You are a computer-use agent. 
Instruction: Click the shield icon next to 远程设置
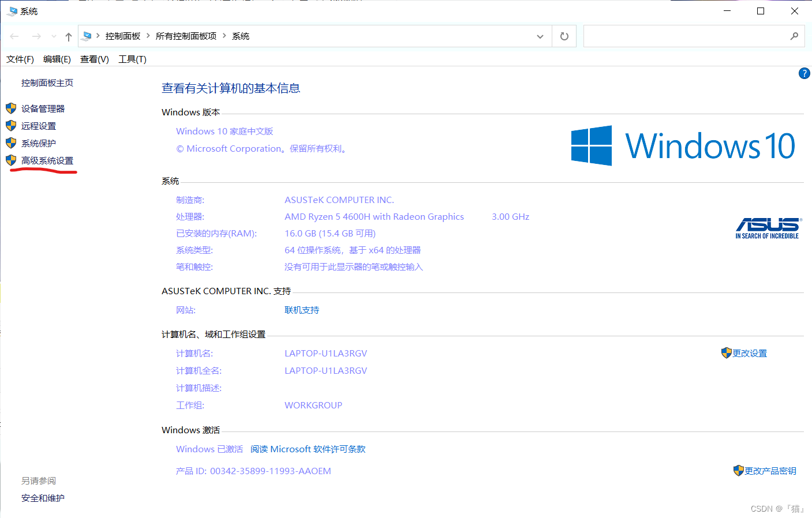11,126
